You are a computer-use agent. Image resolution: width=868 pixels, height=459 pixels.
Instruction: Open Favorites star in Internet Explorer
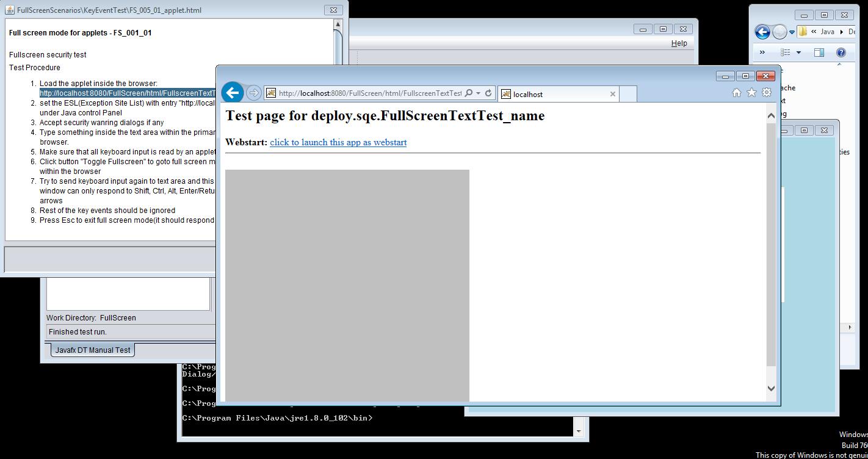coord(751,92)
